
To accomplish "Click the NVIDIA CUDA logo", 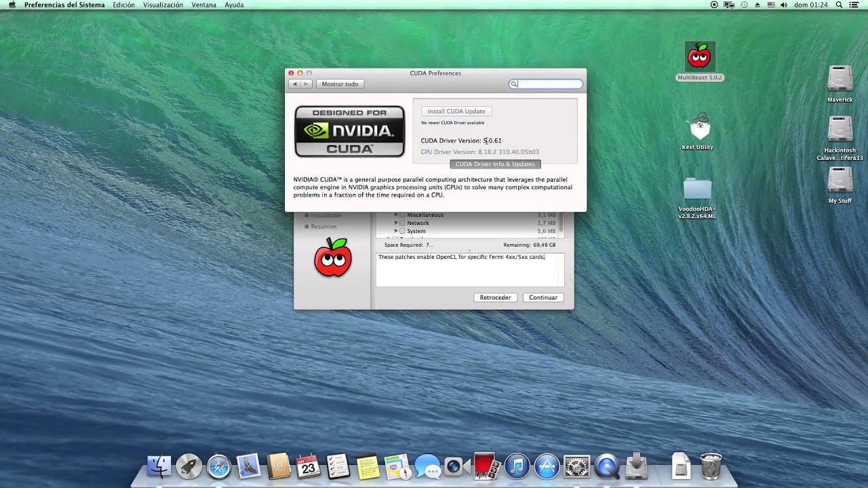I will coord(350,131).
